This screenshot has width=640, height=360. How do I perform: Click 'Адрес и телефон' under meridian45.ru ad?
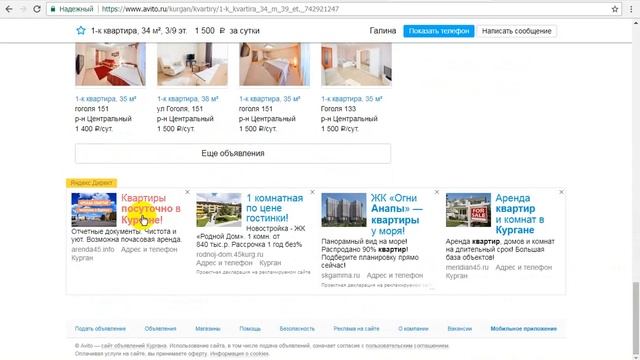(x=524, y=267)
